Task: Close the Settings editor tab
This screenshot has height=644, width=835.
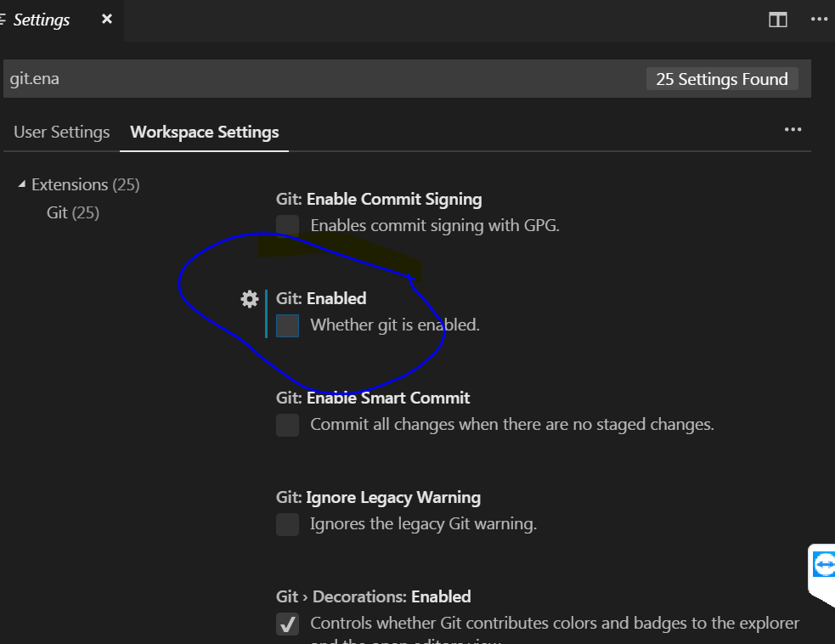Action: 105,19
